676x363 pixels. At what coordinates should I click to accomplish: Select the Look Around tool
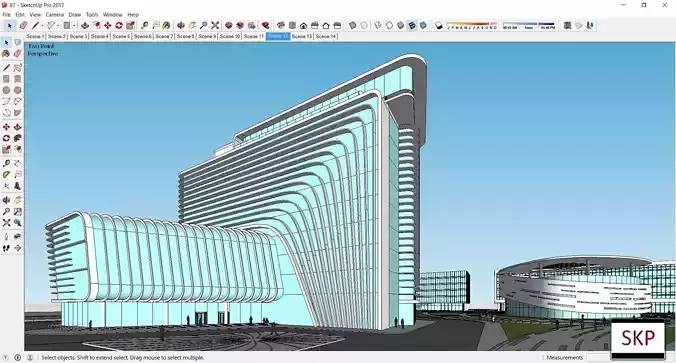[17, 237]
